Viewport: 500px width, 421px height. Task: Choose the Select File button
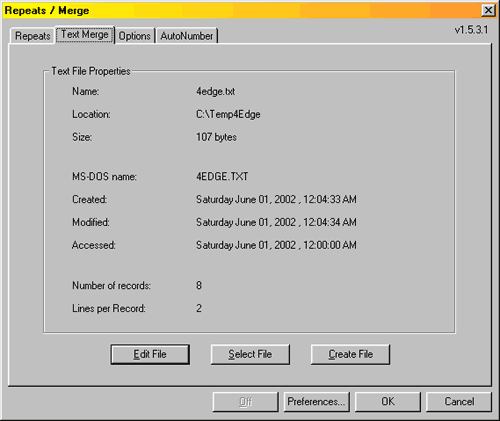click(x=250, y=354)
